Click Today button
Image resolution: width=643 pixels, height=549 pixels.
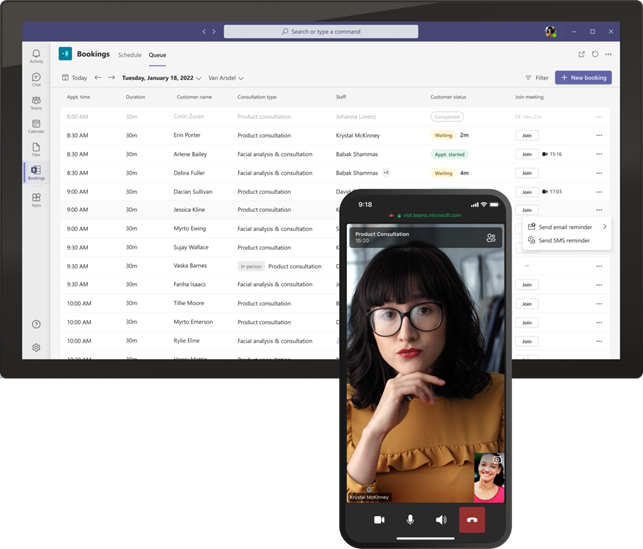point(75,78)
